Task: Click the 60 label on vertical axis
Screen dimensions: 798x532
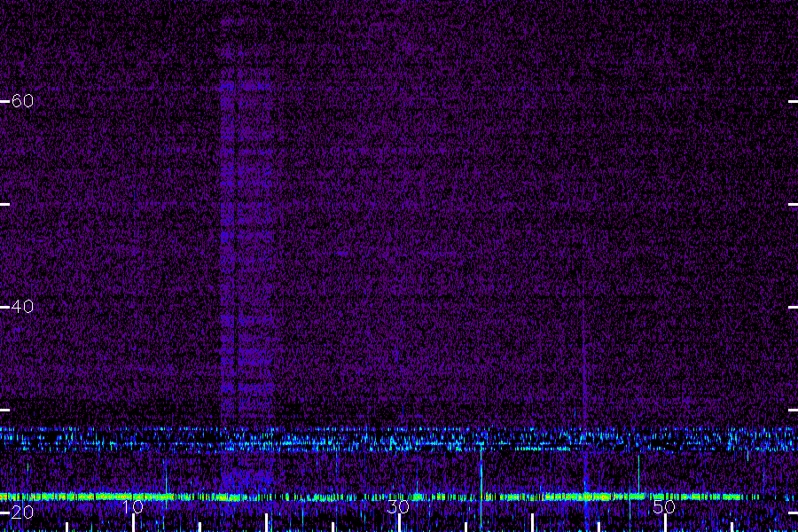Action: 22,101
